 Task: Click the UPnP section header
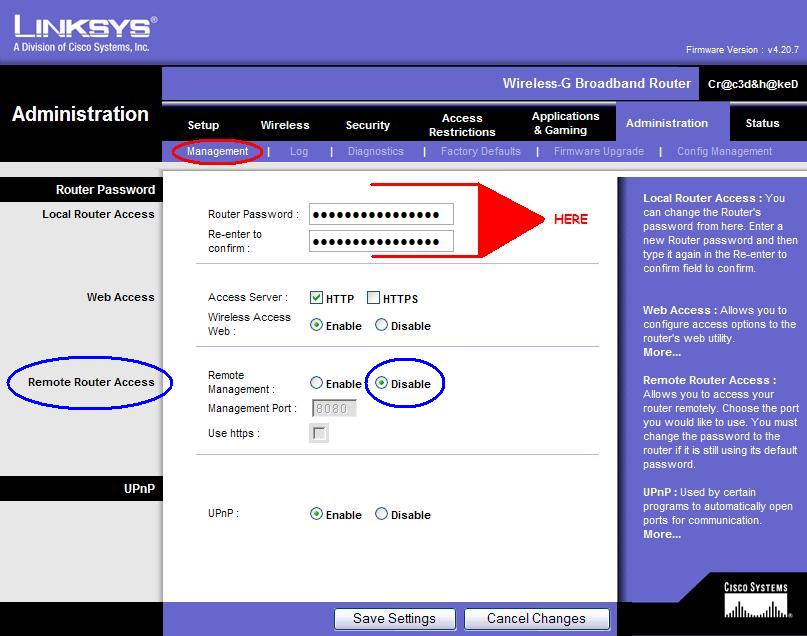tap(139, 489)
